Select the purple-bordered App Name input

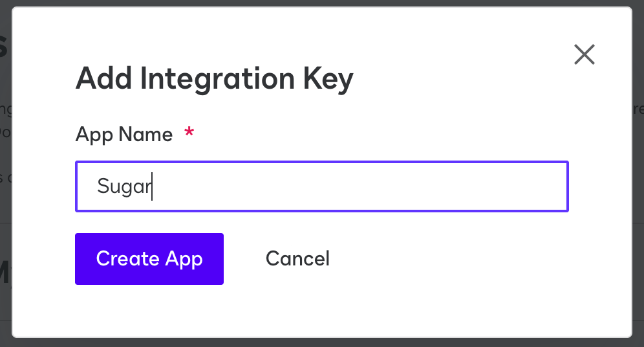[x=321, y=186]
